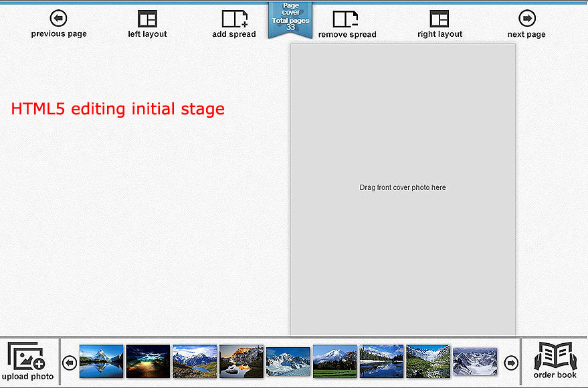Click the 'previous page' text label

pyautogui.click(x=59, y=33)
